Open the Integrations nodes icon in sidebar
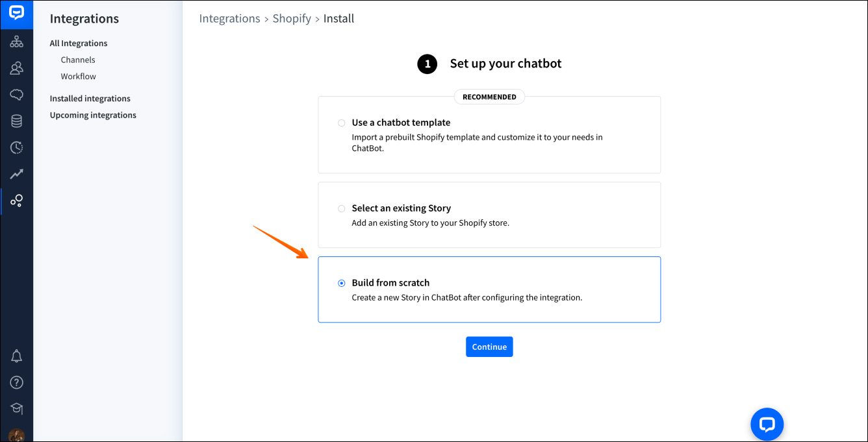 pos(16,201)
